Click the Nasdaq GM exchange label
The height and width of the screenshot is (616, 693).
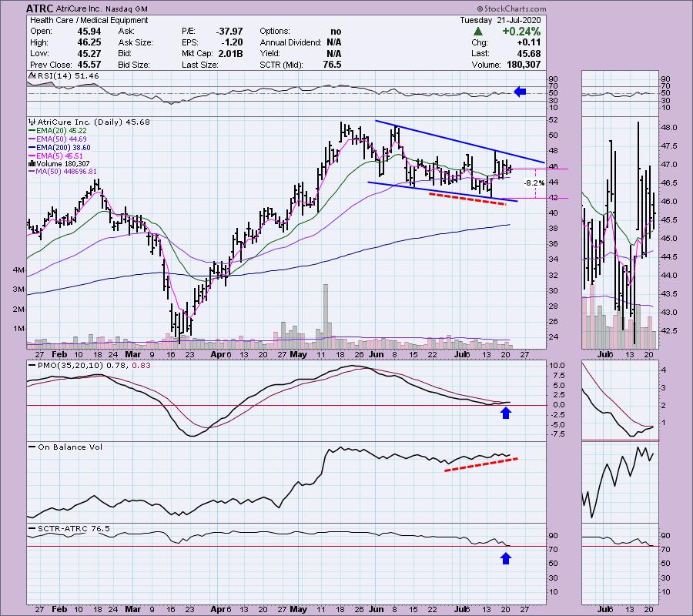tap(126, 8)
